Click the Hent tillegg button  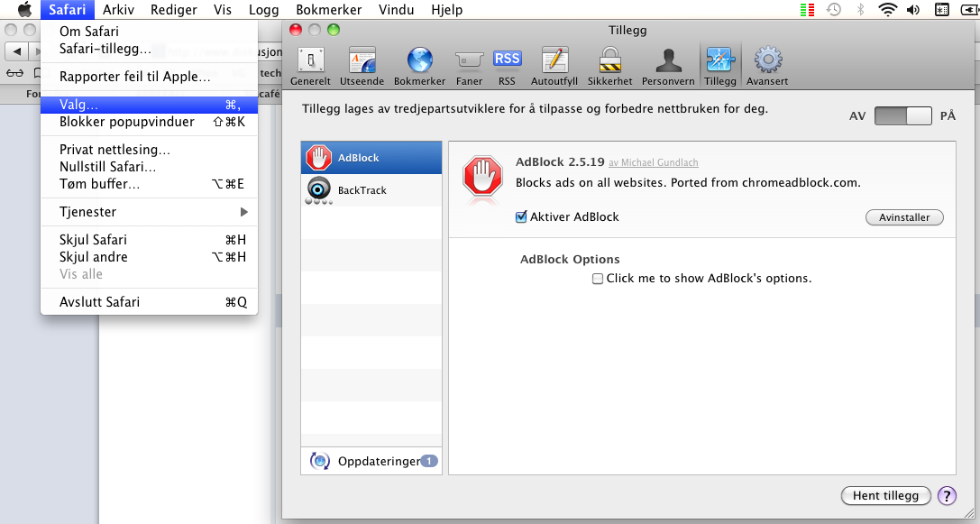click(885, 496)
